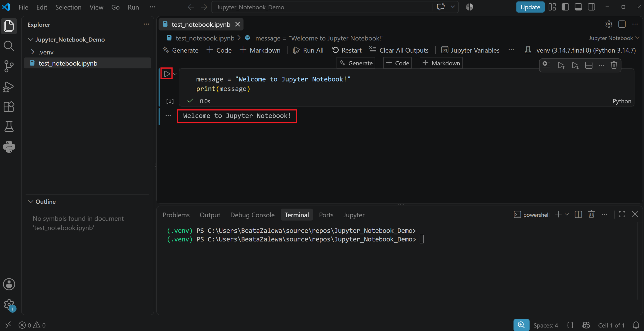Kill the terminal with trash icon
The height and width of the screenshot is (331, 644).
tap(591, 214)
